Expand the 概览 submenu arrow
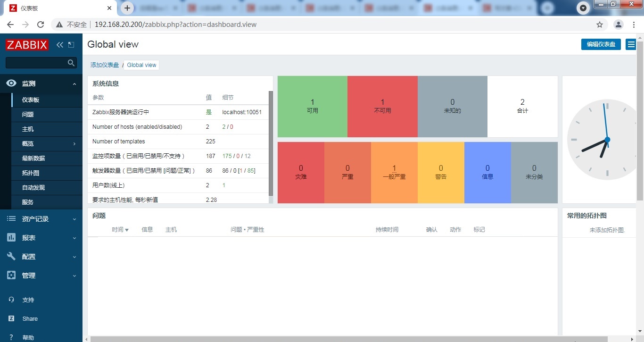 pos(74,144)
